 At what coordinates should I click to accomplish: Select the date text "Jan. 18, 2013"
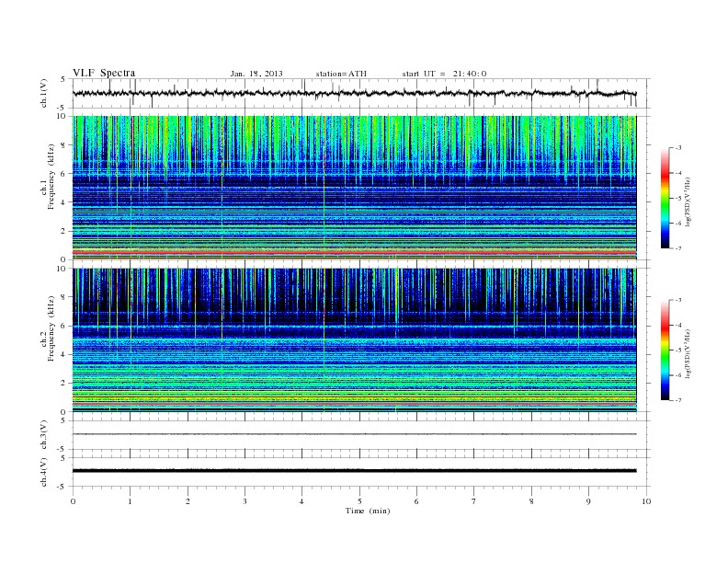[256, 74]
